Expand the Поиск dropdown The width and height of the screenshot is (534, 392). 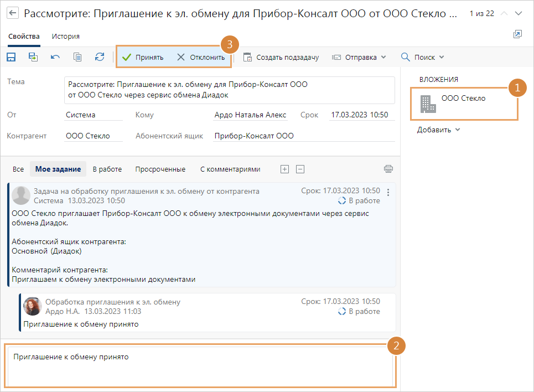(422, 57)
